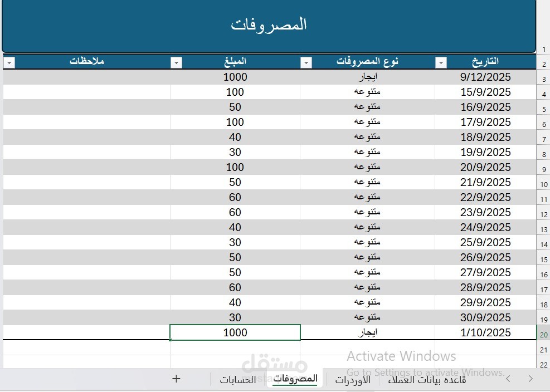
Task: Open the نوع المصروفات column filter dropdown
Action: coord(306,62)
